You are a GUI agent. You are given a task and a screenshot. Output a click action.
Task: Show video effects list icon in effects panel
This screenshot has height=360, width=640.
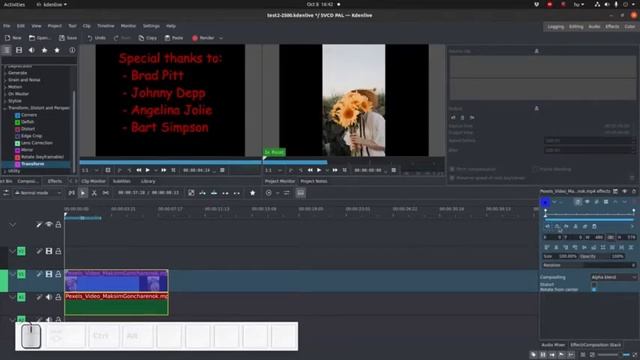tap(19, 50)
